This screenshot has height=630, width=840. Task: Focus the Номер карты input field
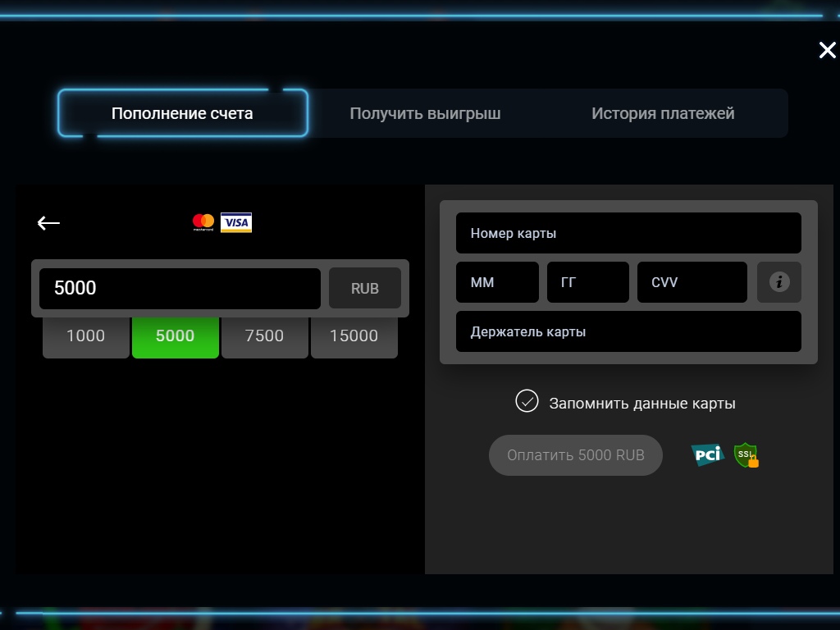tap(628, 234)
